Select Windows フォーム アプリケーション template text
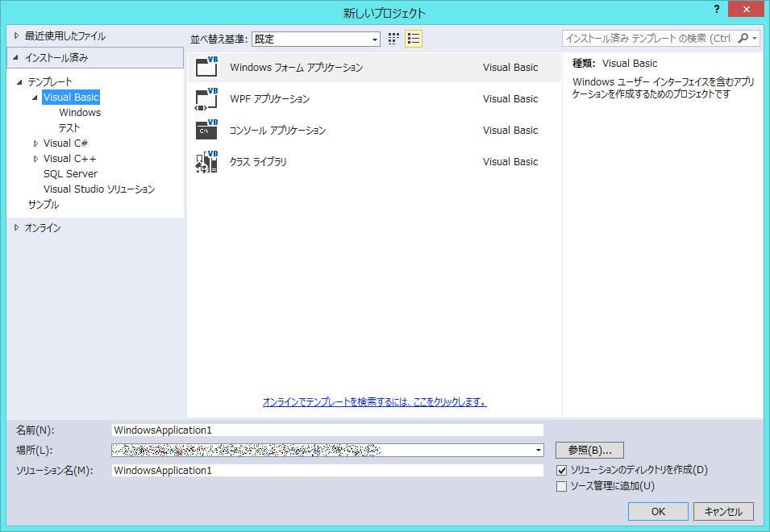770x532 pixels. coord(296,67)
